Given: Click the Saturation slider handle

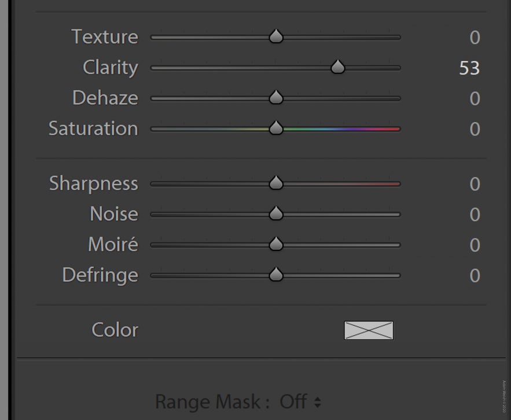Looking at the screenshot, I should (276, 128).
